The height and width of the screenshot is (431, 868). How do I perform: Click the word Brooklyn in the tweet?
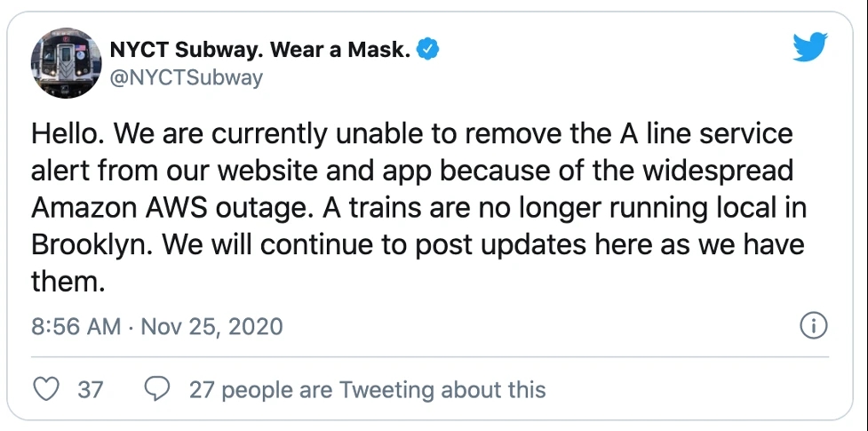pos(89,246)
